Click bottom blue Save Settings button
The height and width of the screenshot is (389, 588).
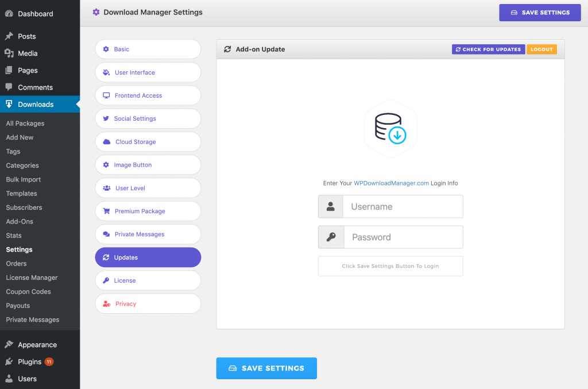click(266, 368)
